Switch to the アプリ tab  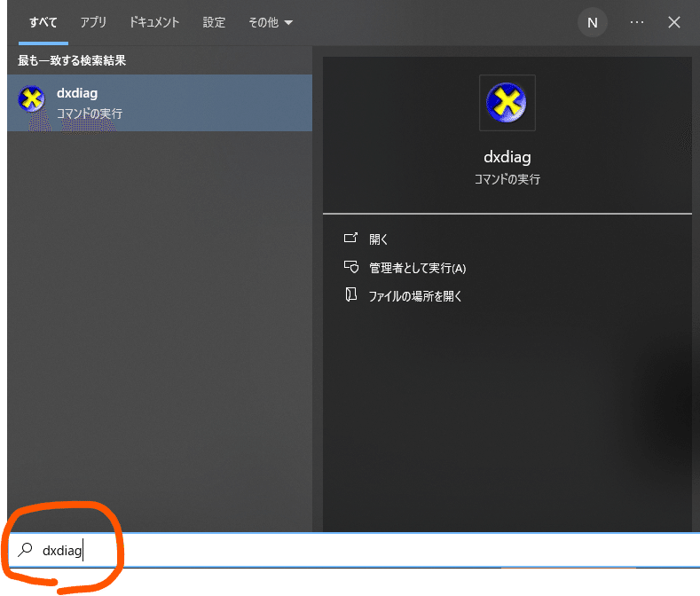[x=93, y=22]
